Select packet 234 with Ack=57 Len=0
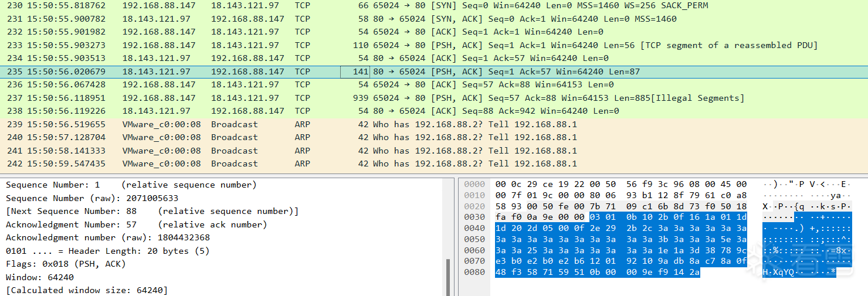 pos(434,58)
